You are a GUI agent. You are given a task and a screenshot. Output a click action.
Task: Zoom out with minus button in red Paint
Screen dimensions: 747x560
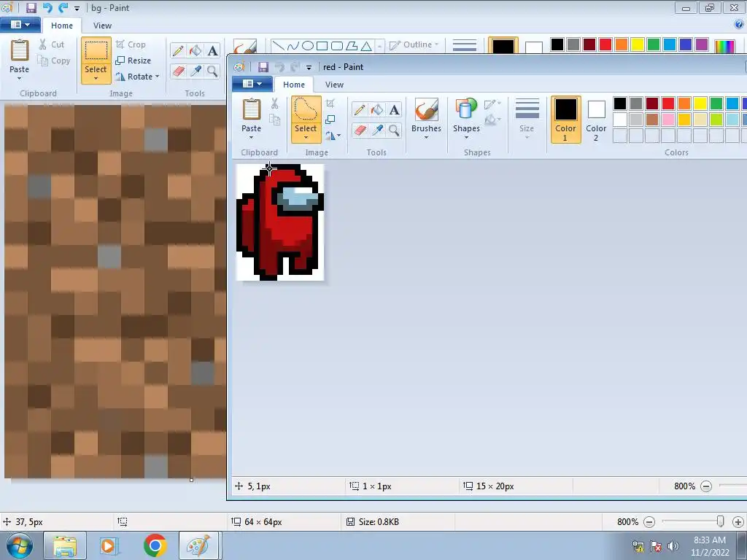(706, 486)
